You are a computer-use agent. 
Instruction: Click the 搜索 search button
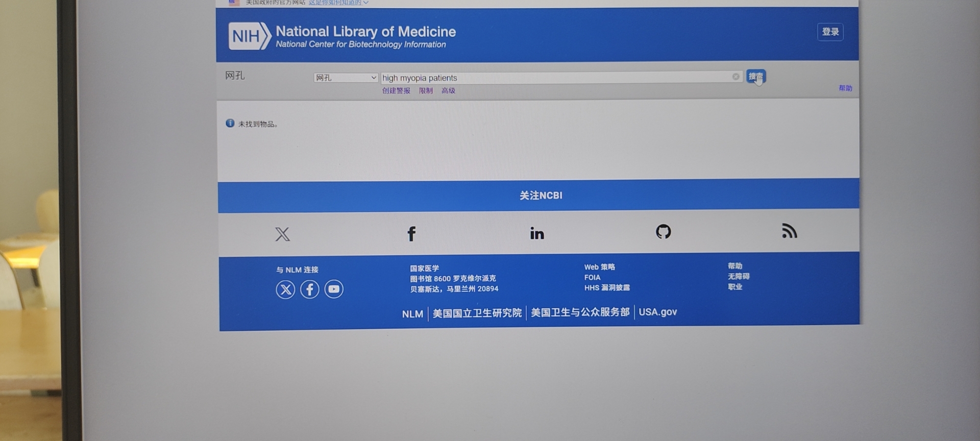coord(756,77)
